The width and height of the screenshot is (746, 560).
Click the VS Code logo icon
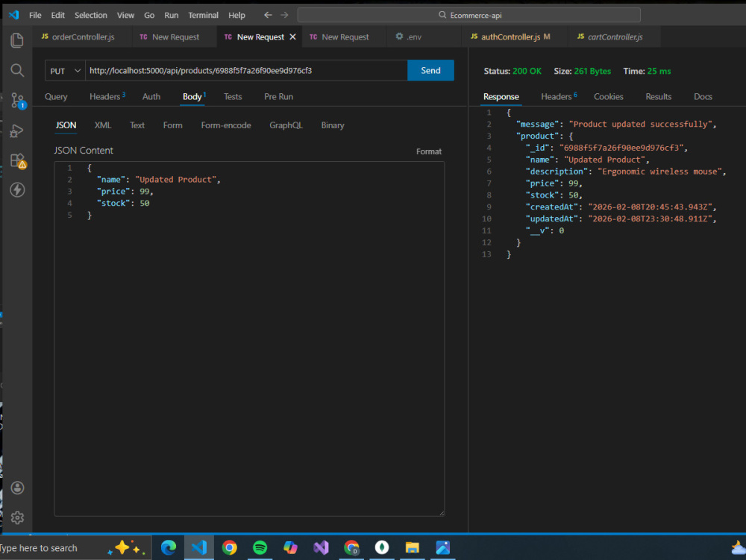[x=13, y=15]
